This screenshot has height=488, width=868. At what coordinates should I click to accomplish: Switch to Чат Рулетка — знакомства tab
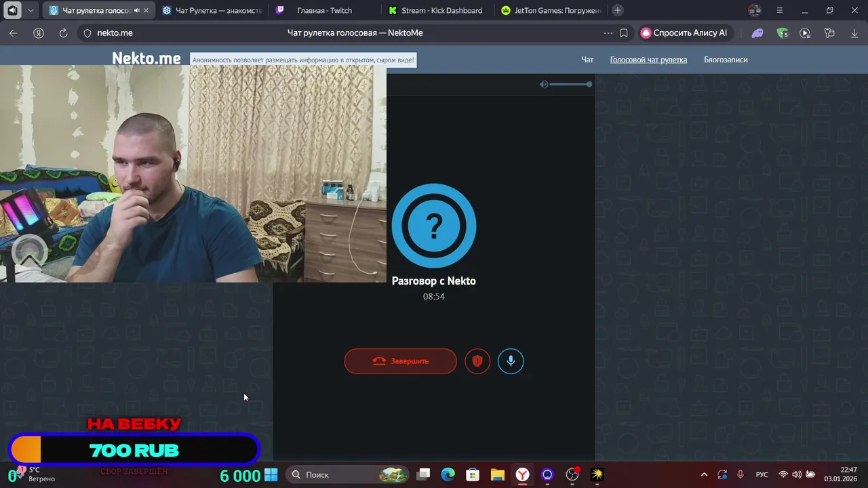pos(212,10)
